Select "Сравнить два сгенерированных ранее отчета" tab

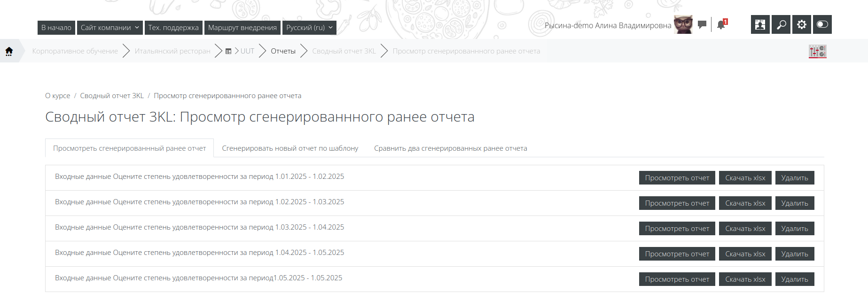click(450, 148)
